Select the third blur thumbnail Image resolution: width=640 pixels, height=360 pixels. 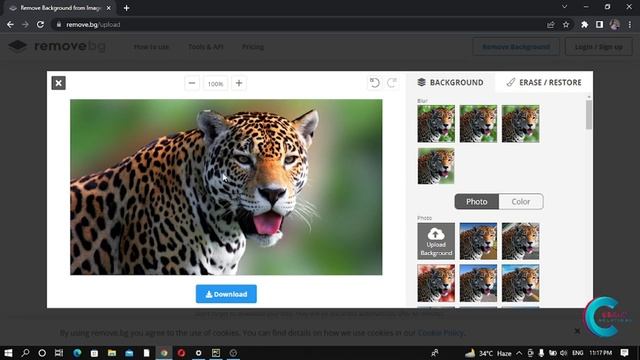(520, 124)
